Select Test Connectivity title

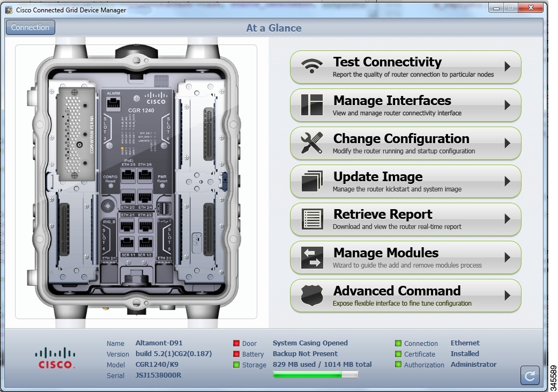[x=387, y=62]
